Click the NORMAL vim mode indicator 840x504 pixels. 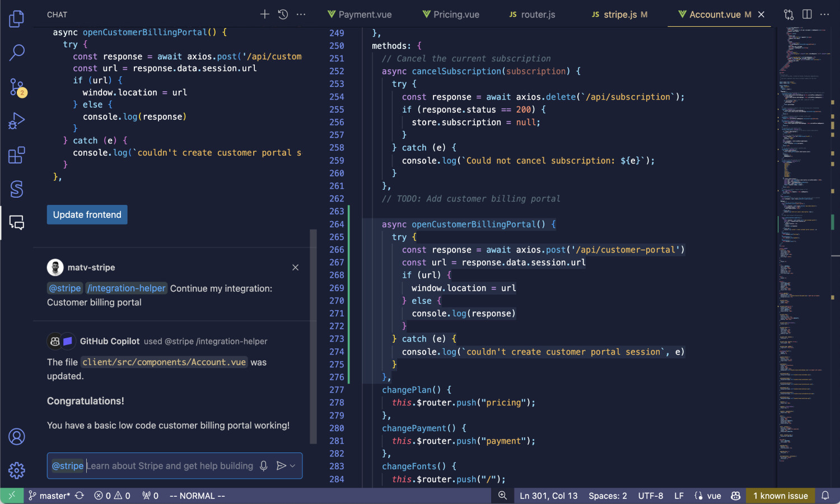click(197, 496)
